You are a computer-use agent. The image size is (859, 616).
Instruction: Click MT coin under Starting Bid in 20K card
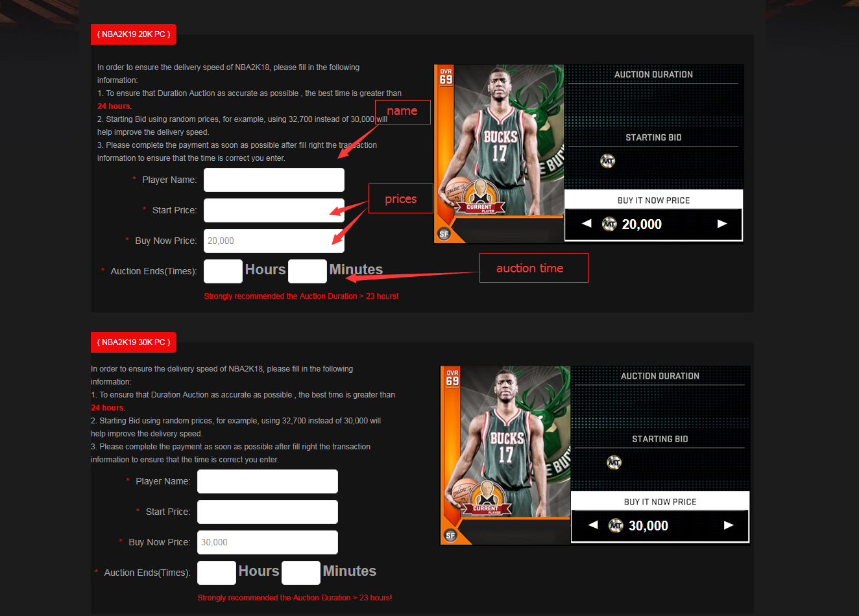[x=607, y=161]
